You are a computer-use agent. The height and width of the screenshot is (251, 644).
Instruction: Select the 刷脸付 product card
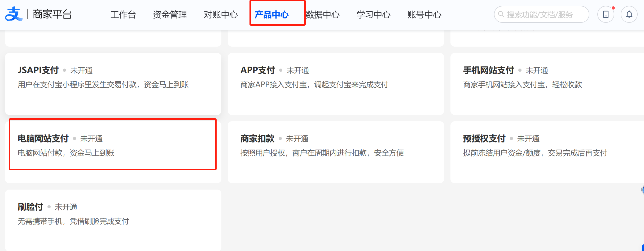(113, 220)
